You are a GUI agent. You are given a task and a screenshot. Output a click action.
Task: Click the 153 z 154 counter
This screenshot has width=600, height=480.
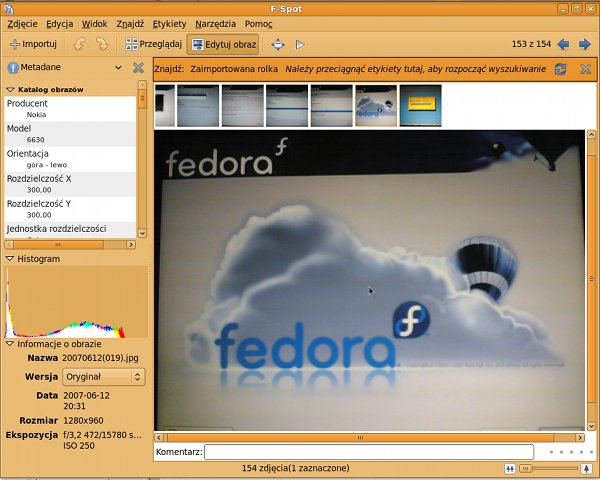(x=531, y=44)
